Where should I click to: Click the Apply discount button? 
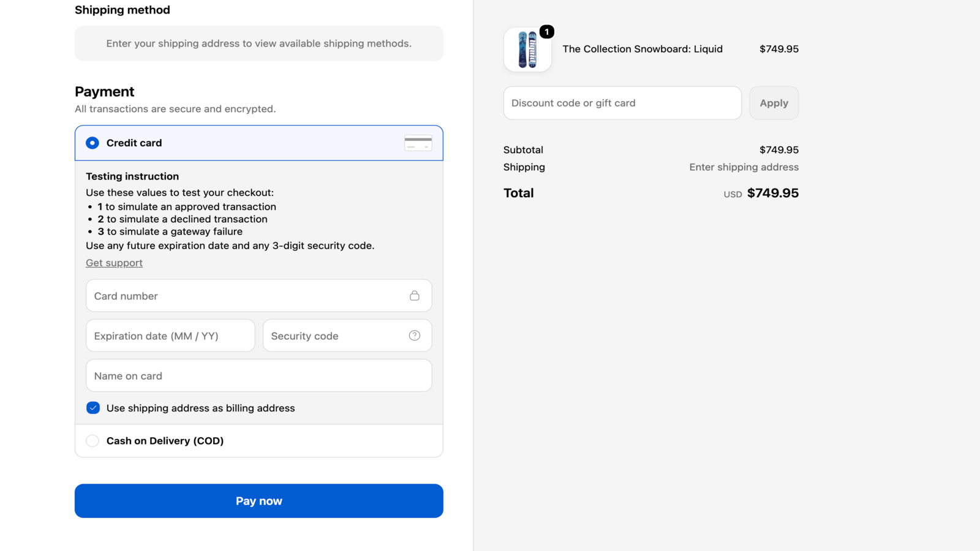pyautogui.click(x=774, y=103)
